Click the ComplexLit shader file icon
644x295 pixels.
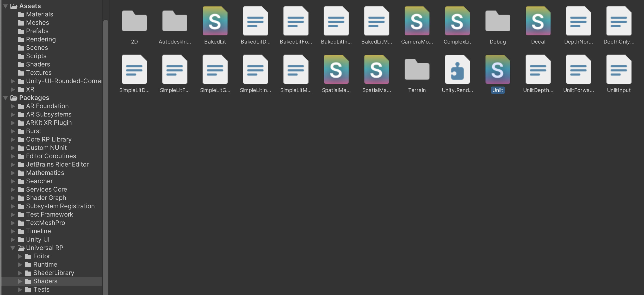point(457,21)
